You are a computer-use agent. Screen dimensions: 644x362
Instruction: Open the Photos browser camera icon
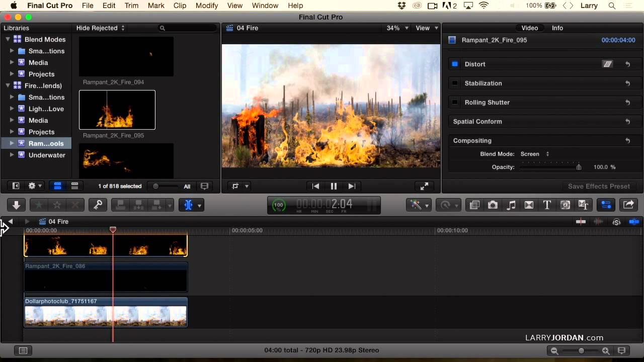493,205
